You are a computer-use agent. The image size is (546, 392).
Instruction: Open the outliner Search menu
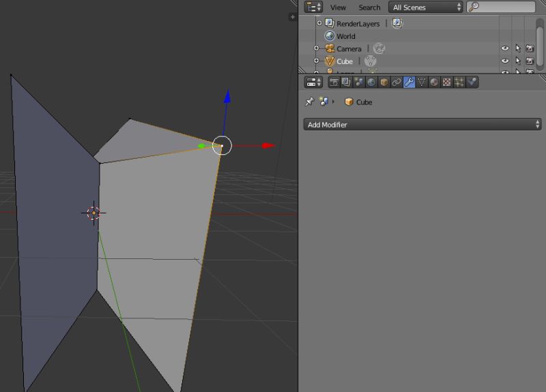point(369,7)
